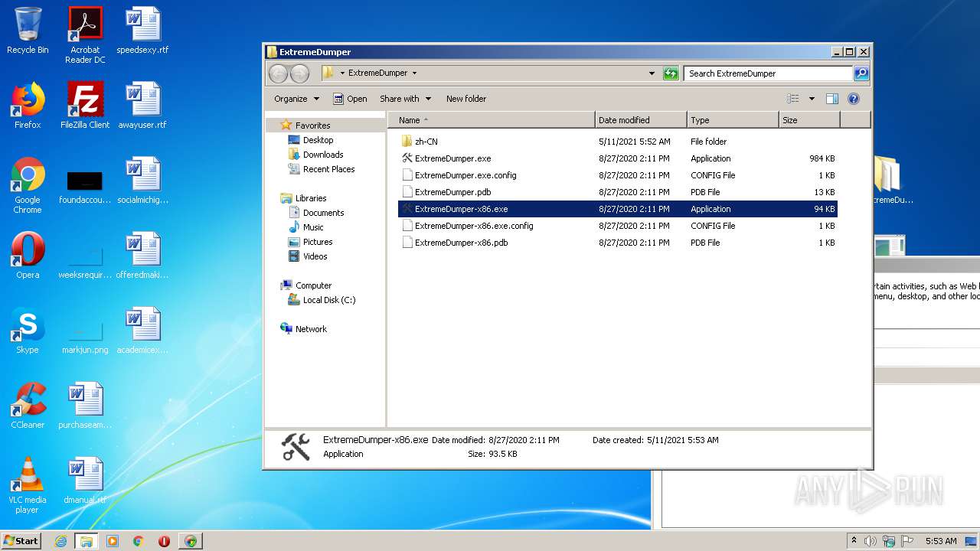
Task: Click the refresh button beside the address bar
Action: (x=671, y=73)
